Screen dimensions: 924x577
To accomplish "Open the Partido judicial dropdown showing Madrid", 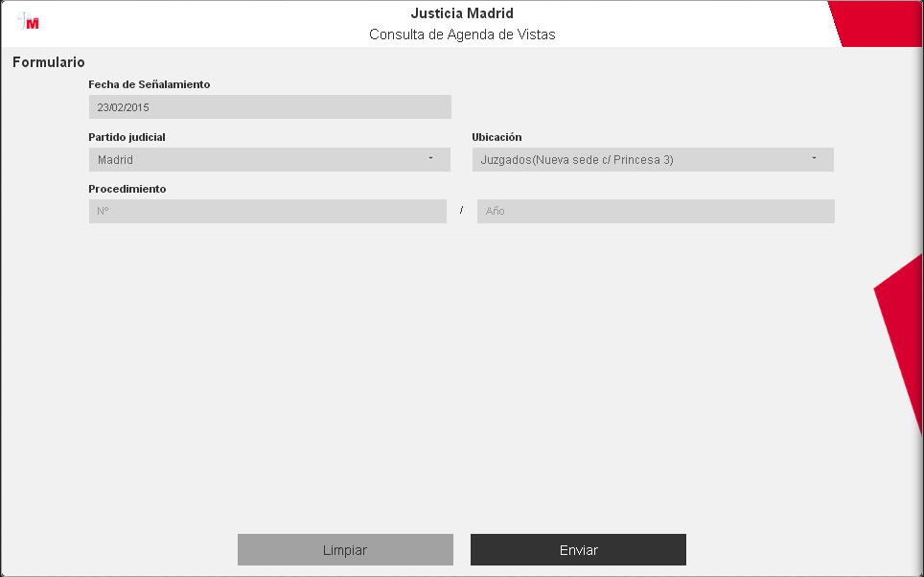I will click(x=259, y=159).
